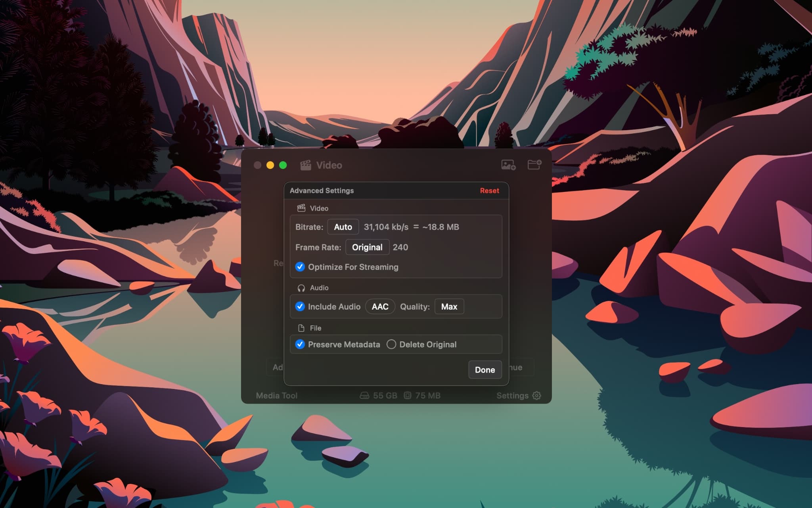Click the document icon next to the File label

301,328
